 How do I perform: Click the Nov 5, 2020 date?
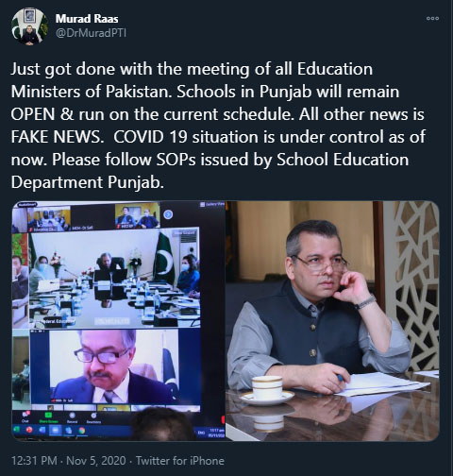tap(96, 461)
